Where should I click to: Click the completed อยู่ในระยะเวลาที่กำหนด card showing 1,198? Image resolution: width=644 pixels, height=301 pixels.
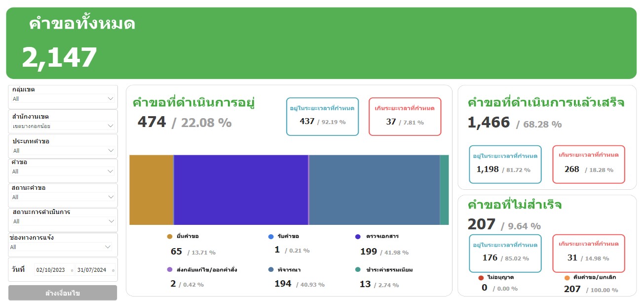point(506,164)
